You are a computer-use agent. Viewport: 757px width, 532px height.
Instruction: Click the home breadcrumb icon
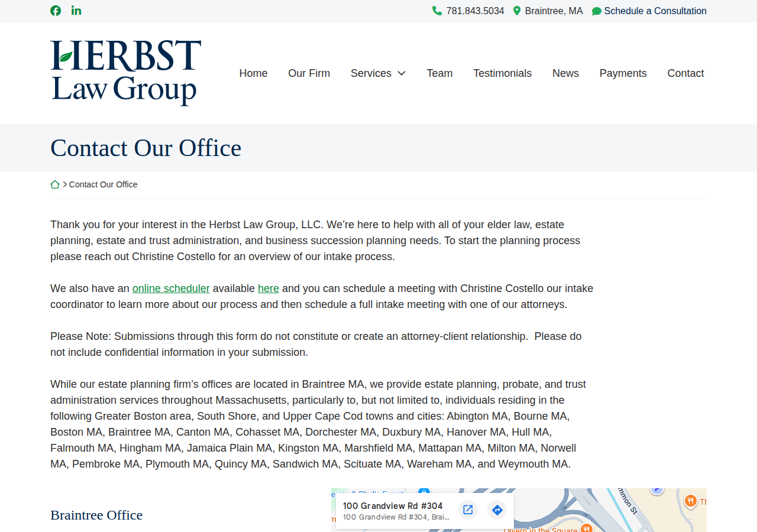[55, 184]
